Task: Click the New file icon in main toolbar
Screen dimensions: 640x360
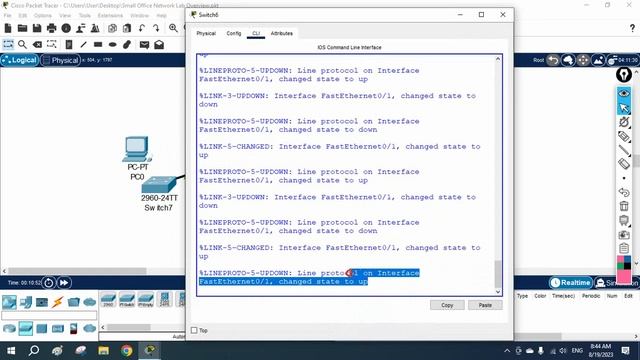Action: pyautogui.click(x=8, y=28)
